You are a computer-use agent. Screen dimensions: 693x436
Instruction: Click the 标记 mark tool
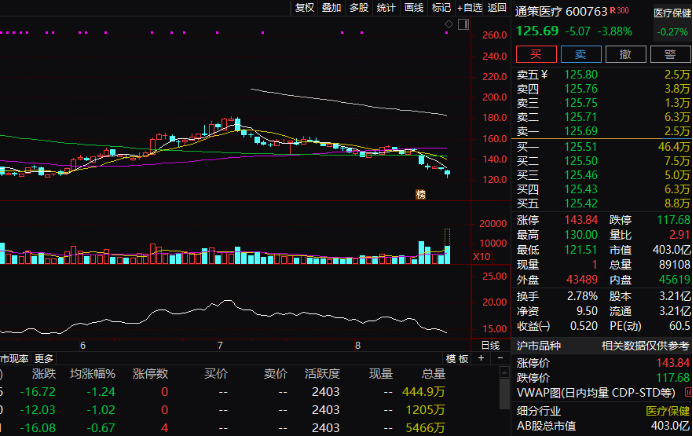point(440,7)
